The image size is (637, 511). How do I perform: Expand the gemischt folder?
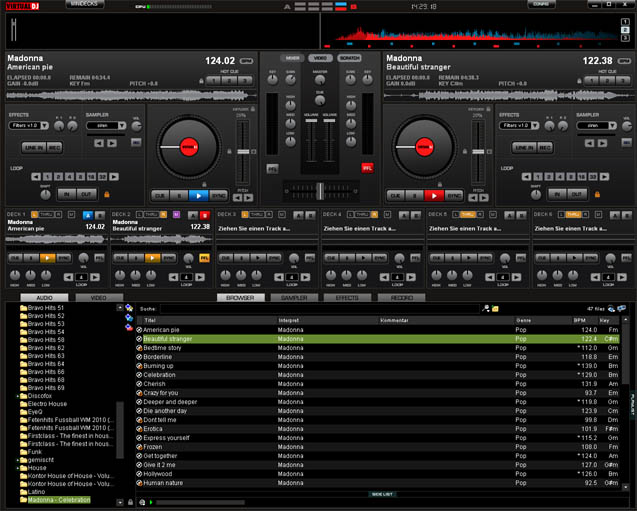tap(17, 460)
